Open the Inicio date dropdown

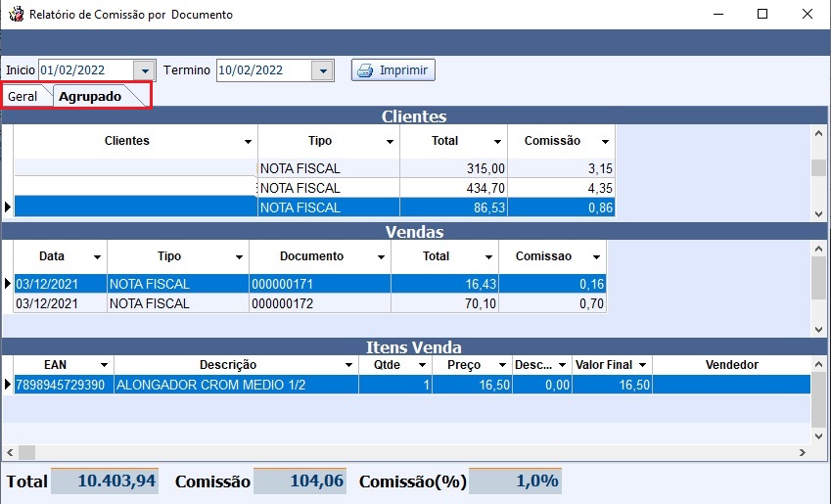[x=145, y=70]
